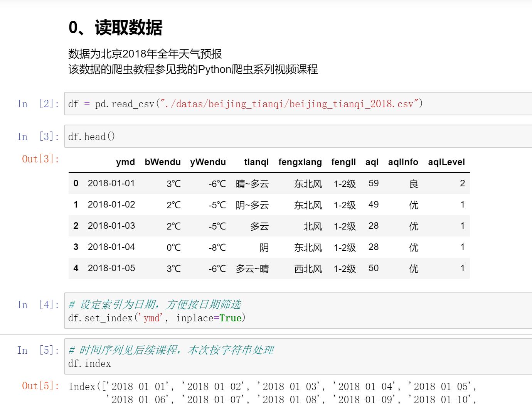This screenshot has width=532, height=412.
Task: Click the CSV file path string
Action: (x=289, y=104)
